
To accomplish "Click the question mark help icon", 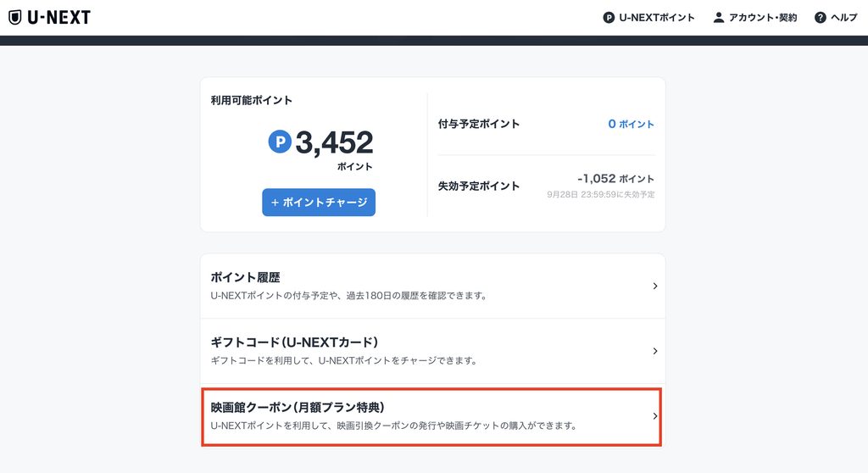I will click(821, 18).
